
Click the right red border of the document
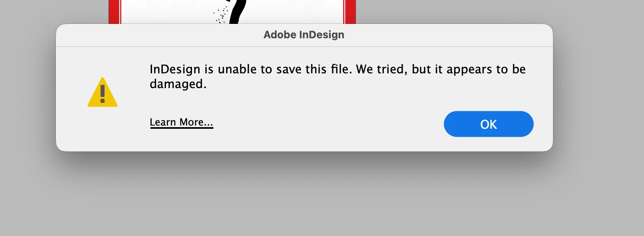pos(350,12)
